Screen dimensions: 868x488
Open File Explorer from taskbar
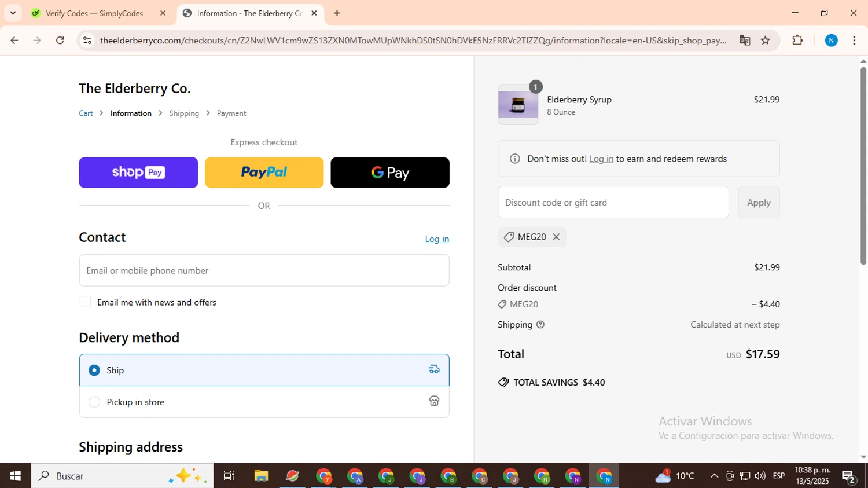(x=261, y=476)
